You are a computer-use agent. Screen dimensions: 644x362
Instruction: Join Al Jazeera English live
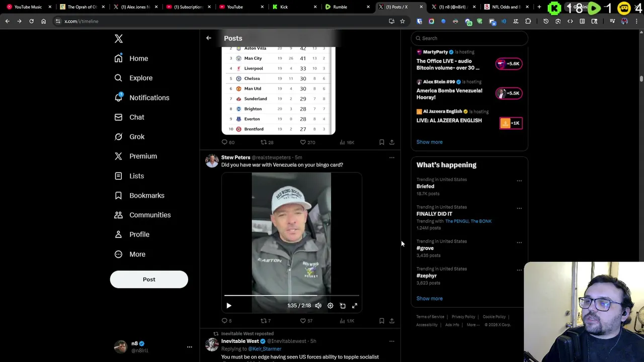(x=511, y=123)
